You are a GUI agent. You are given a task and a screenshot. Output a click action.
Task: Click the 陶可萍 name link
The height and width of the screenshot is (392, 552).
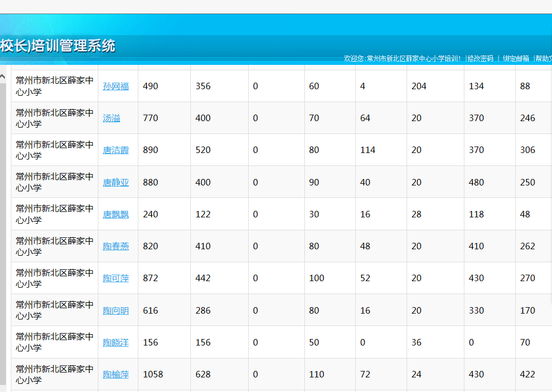click(x=116, y=278)
